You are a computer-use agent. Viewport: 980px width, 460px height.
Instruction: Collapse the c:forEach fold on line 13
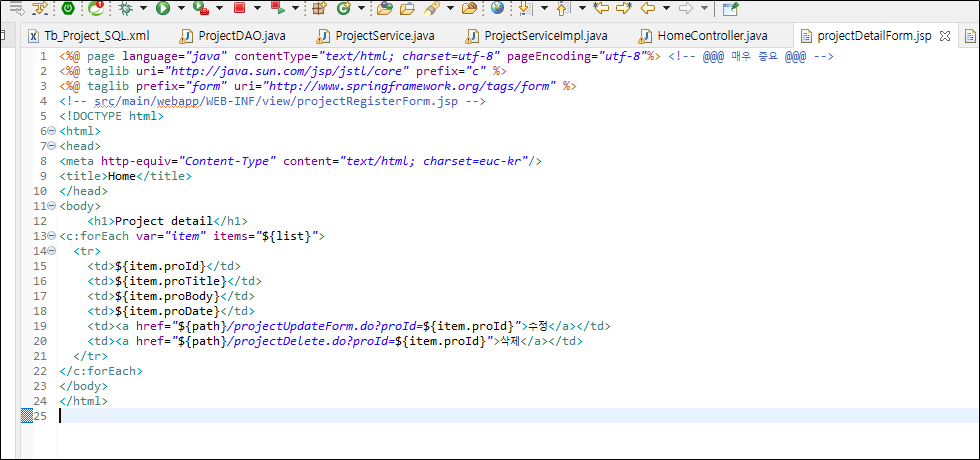click(51, 236)
